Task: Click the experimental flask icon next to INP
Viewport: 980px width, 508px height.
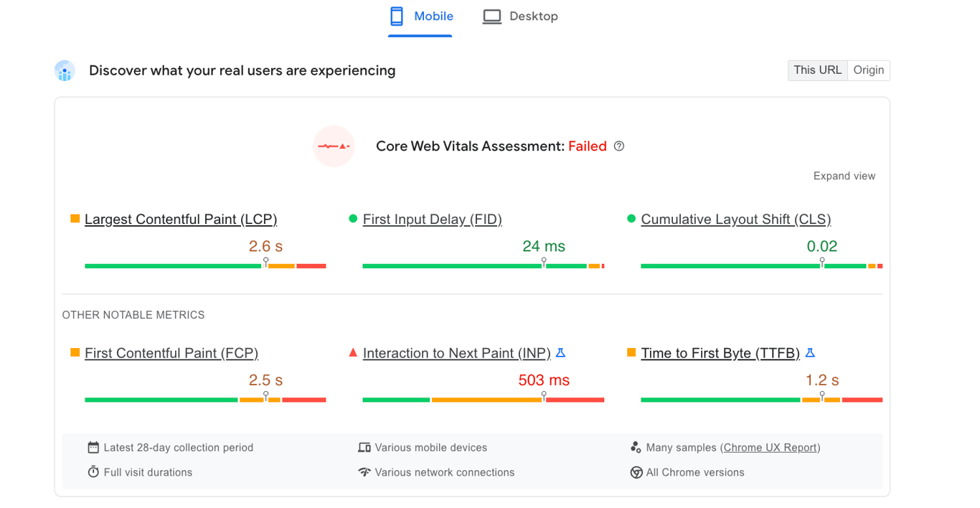Action: pyautogui.click(x=560, y=352)
